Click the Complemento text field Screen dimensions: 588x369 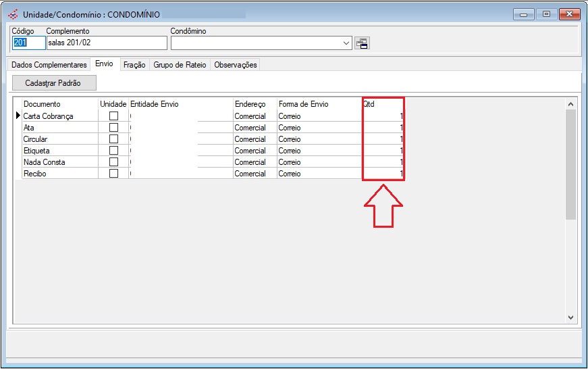coord(106,43)
